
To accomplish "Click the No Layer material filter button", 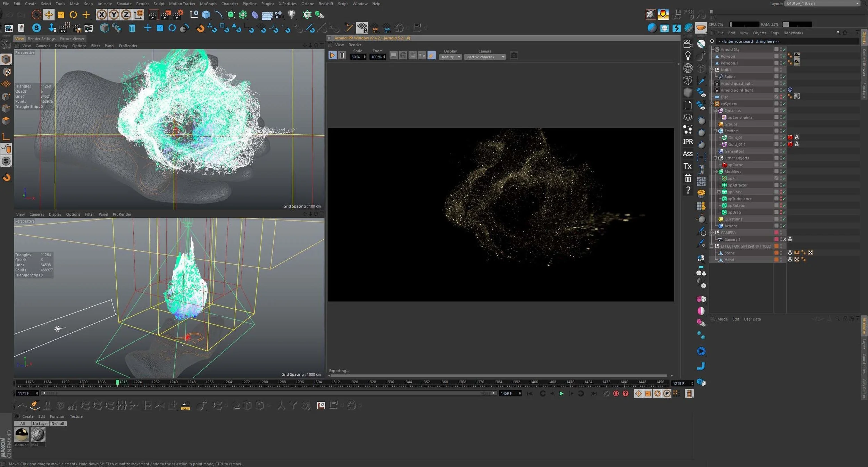I will [40, 424].
